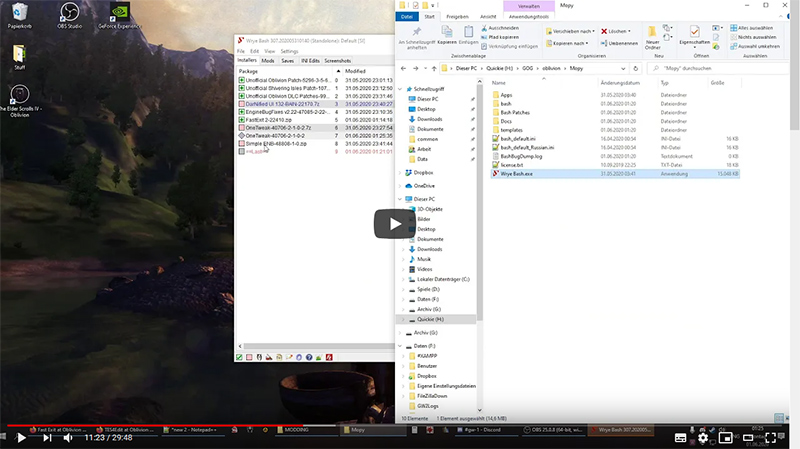Open Wrye Bash Settings menu

click(289, 52)
